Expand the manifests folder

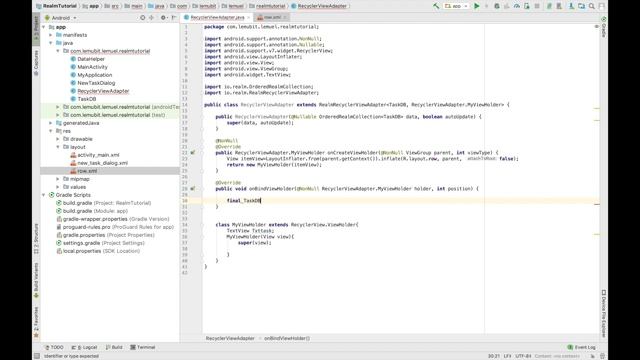click(51, 35)
